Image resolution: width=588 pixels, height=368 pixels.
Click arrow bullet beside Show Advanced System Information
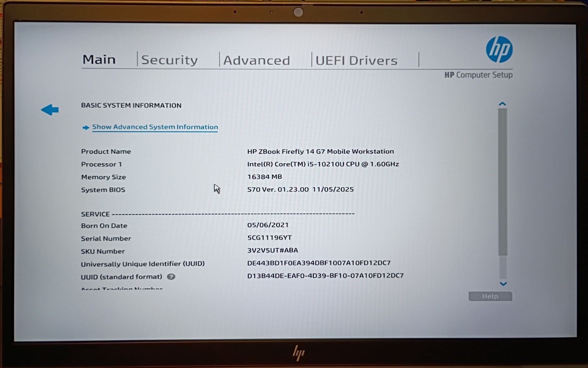pyautogui.click(x=86, y=127)
